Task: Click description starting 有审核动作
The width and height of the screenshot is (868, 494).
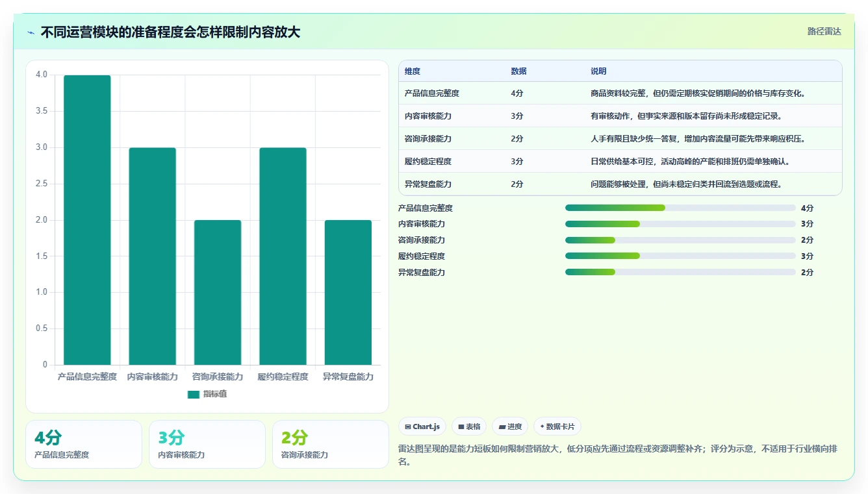Action: point(685,116)
